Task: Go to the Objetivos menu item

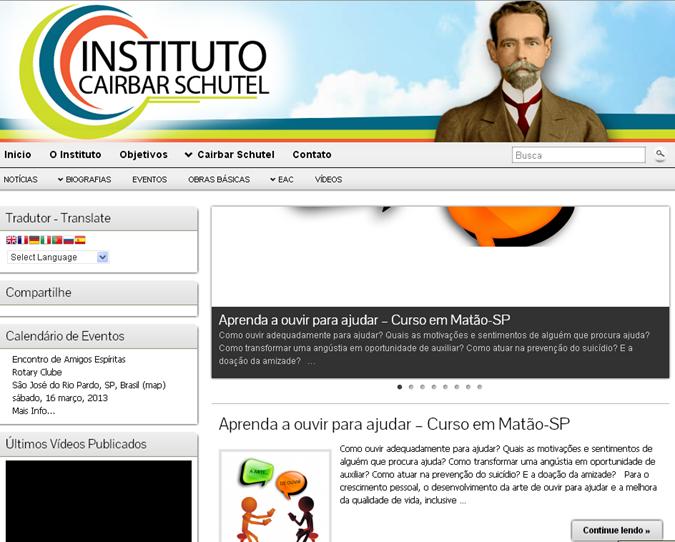Action: (x=144, y=155)
